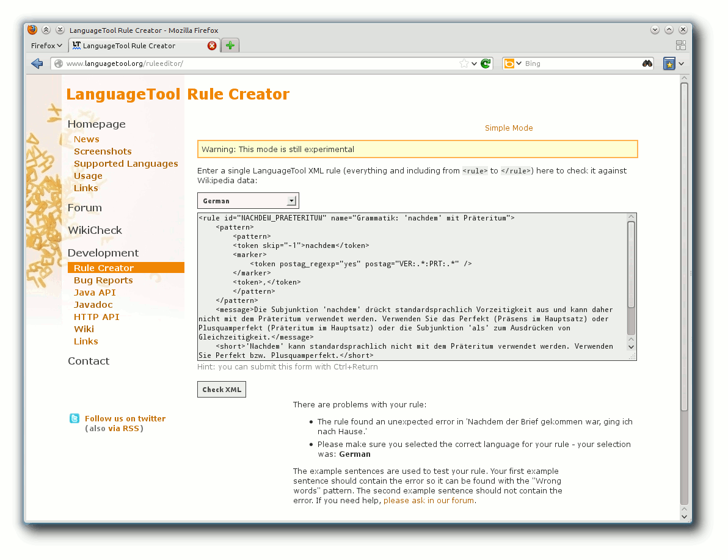Click the window shade-up title bar button
The width and height of the screenshot is (728, 560).
46,30
